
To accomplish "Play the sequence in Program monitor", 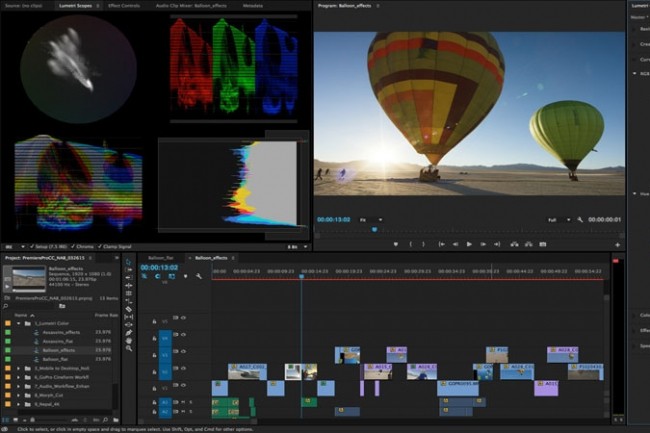I will point(469,244).
